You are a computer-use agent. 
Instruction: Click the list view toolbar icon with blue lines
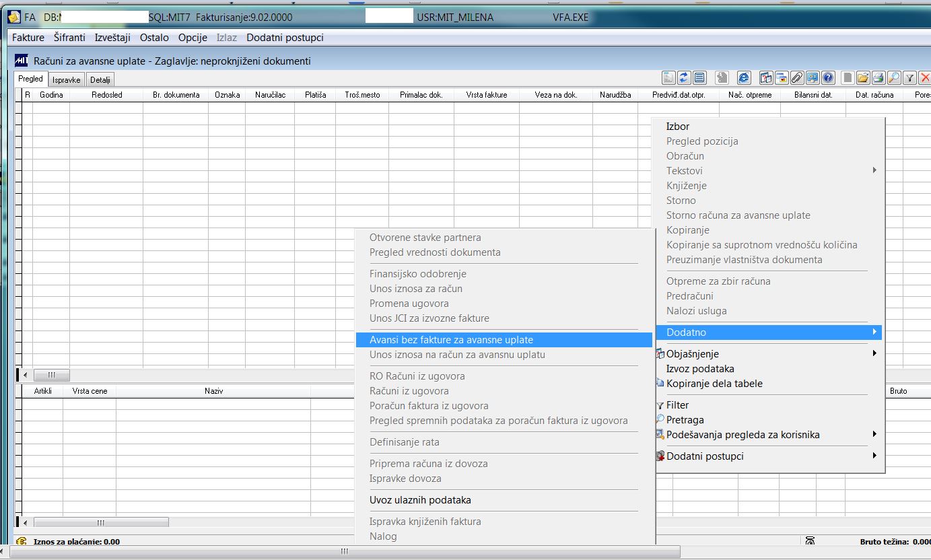[x=699, y=77]
